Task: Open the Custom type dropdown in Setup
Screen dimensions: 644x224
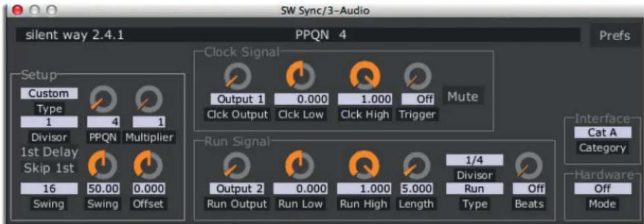Action: [49, 93]
